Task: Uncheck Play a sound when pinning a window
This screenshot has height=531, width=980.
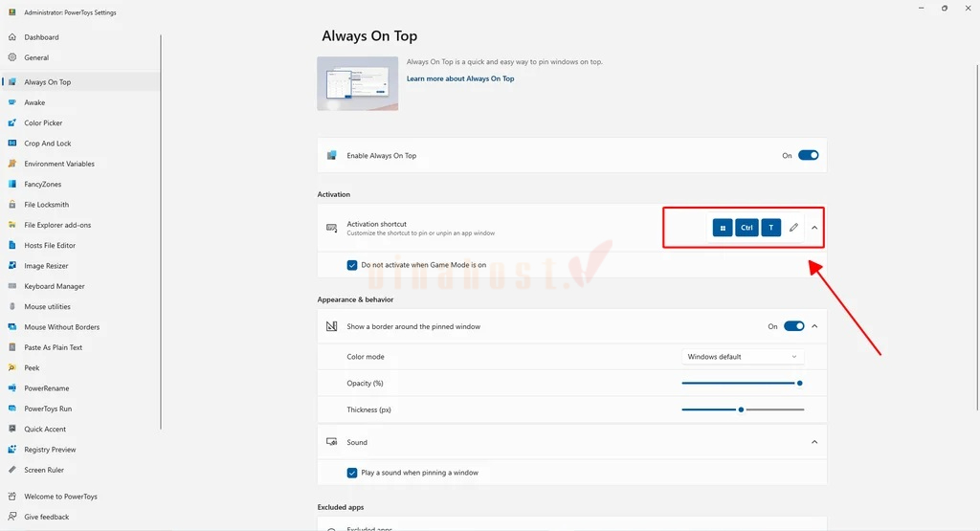Action: tap(352, 473)
